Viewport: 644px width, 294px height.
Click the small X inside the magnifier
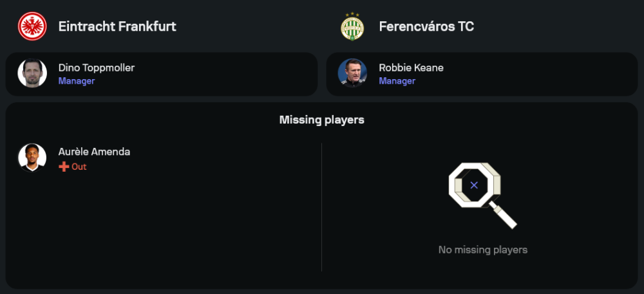click(474, 185)
